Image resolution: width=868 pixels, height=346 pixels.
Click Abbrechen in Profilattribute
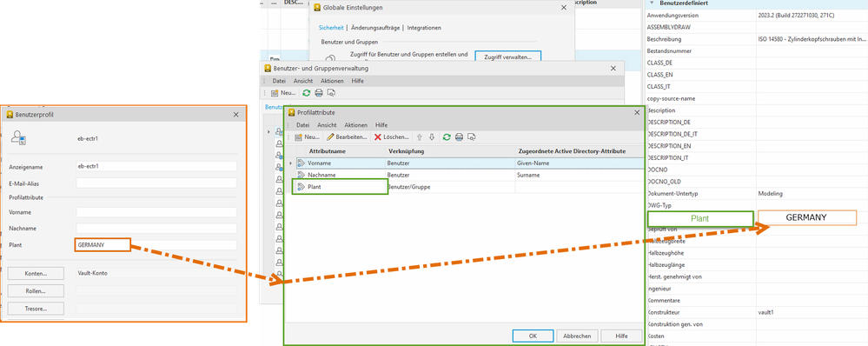pyautogui.click(x=577, y=336)
